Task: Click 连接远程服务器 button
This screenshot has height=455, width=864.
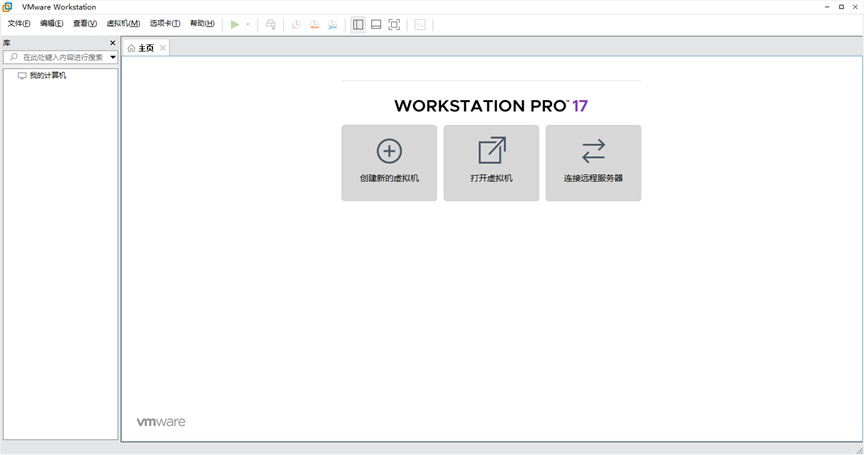Action: click(x=593, y=163)
